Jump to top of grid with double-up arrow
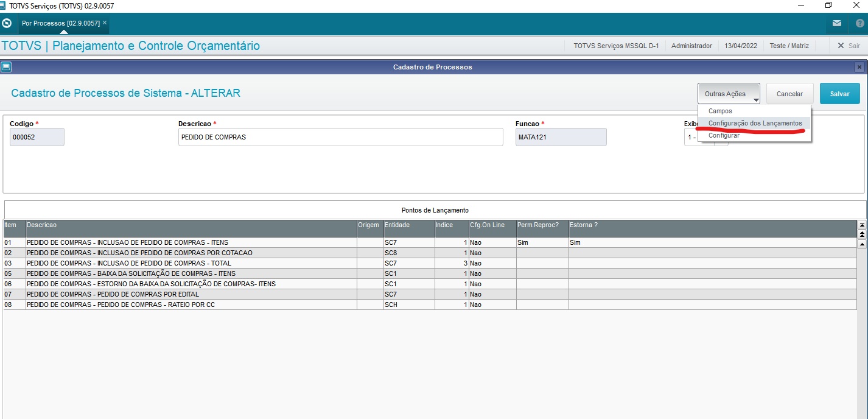Screen dimensions: 868x419 (x=861, y=234)
